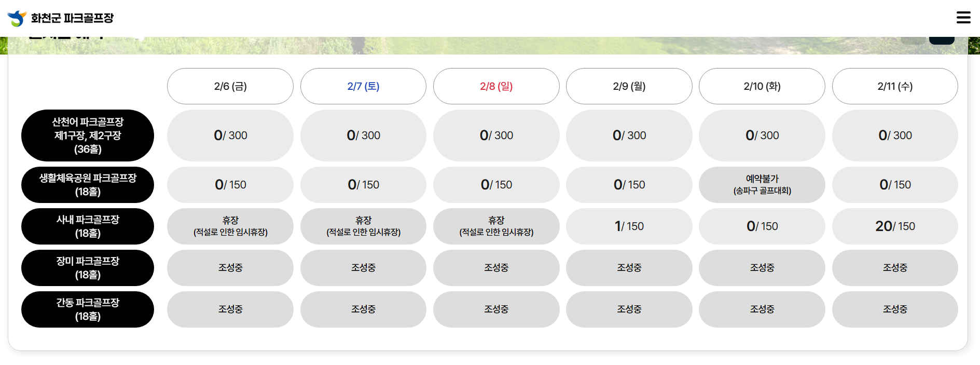The height and width of the screenshot is (365, 980).
Task: Select the 2/9 (월) date tab
Action: point(629,86)
